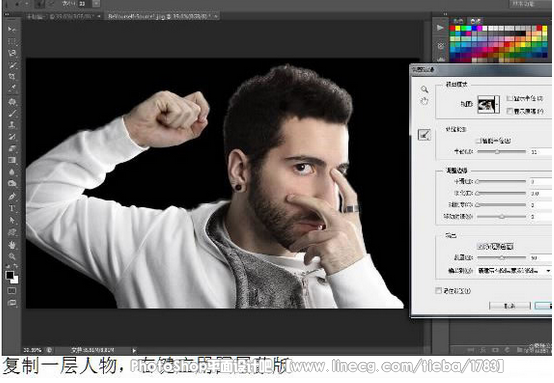Select the Dodge tool
Image resolution: width=554 pixels, height=383 pixels.
(x=12, y=184)
